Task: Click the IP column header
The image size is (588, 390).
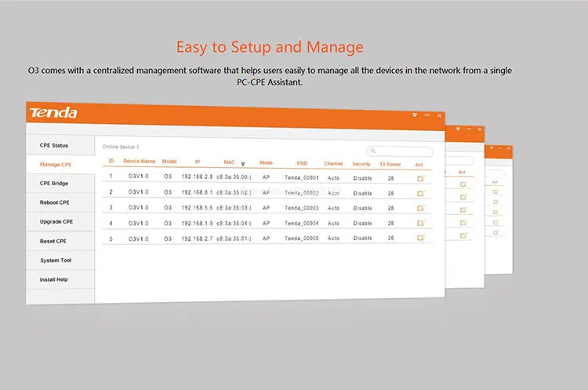Action: click(x=198, y=162)
